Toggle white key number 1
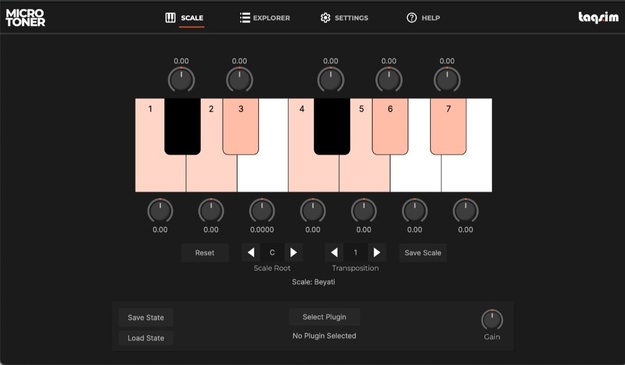This screenshot has height=365, width=625. pos(160,173)
